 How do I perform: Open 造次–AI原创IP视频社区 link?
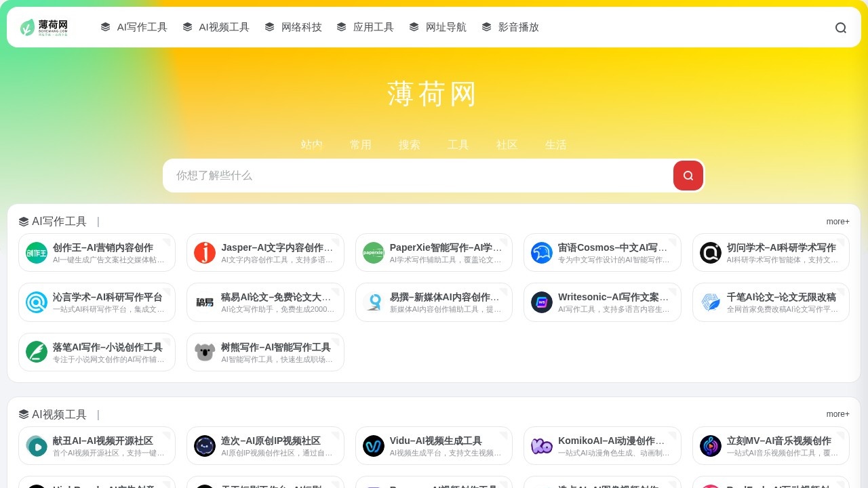(271, 441)
